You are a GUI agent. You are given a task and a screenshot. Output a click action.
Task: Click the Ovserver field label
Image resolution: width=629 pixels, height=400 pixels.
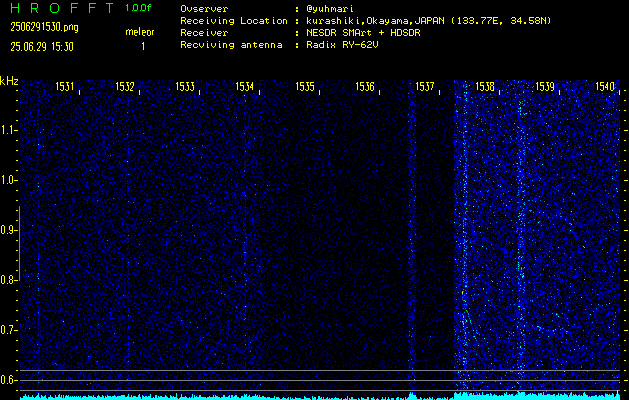204,9
